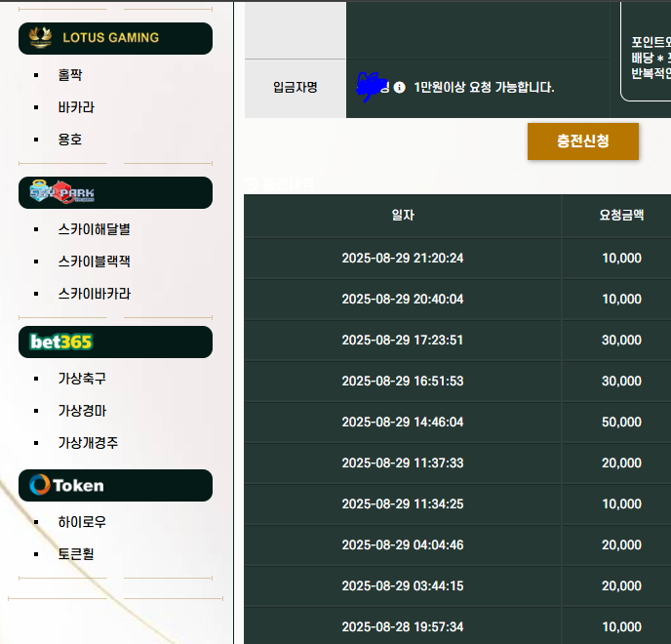Screen dimensions: 671x644
Task: Open the Token category banner
Action: pos(115,486)
